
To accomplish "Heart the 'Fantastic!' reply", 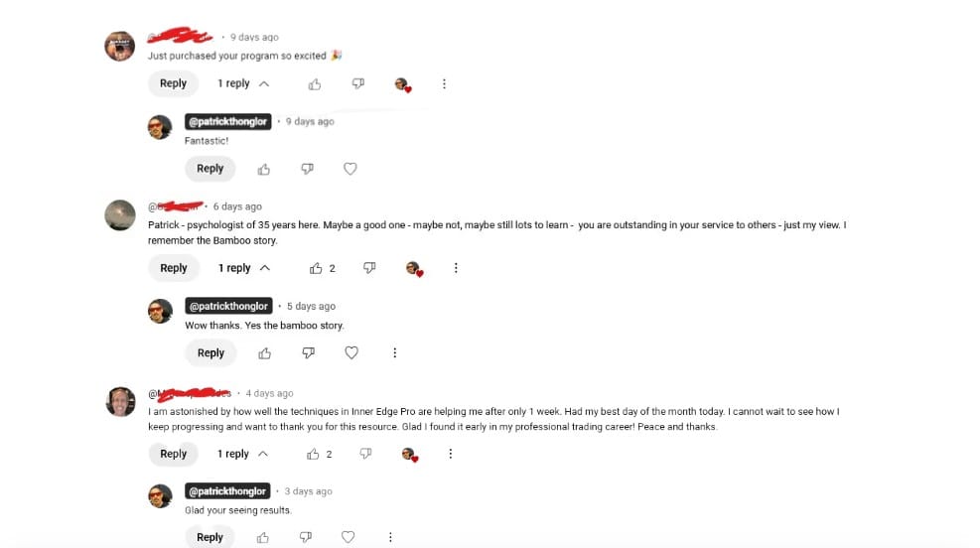I will tap(350, 169).
